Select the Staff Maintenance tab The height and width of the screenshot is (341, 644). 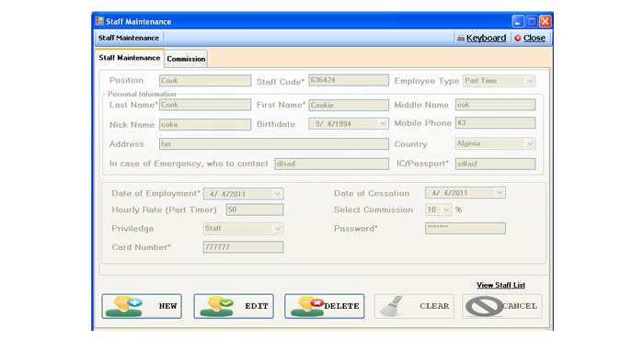click(130, 58)
